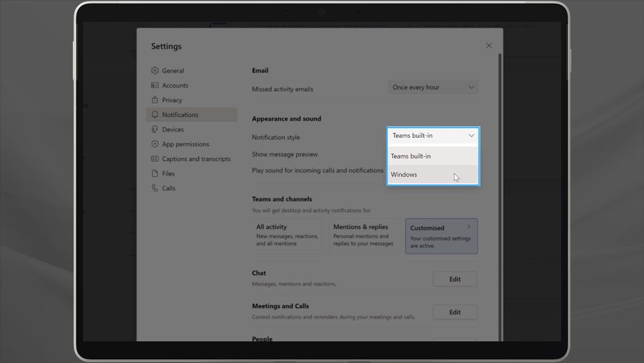
Task: Click the General gear icon in sidebar
Action: 155,71
